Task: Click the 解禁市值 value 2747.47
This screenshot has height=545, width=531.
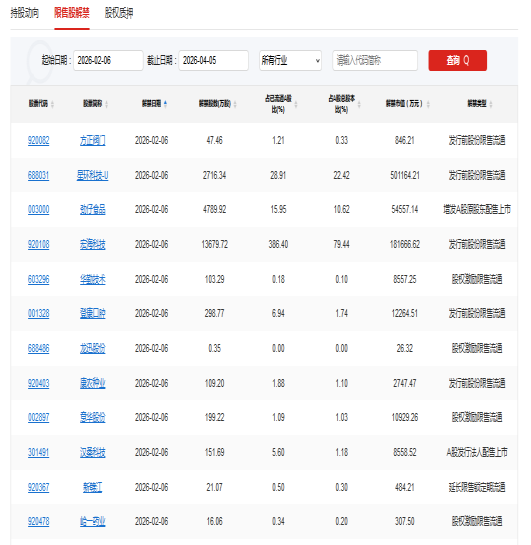Action: click(x=405, y=383)
